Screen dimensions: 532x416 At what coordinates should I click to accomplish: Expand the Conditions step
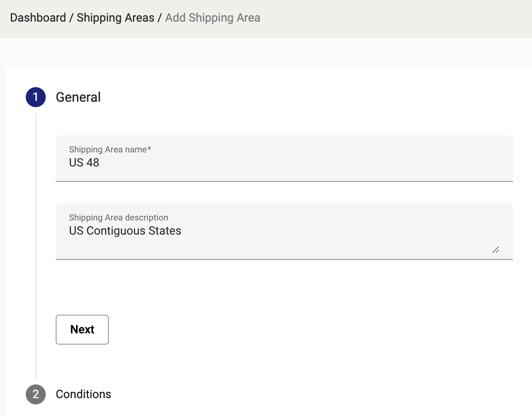[x=84, y=394]
